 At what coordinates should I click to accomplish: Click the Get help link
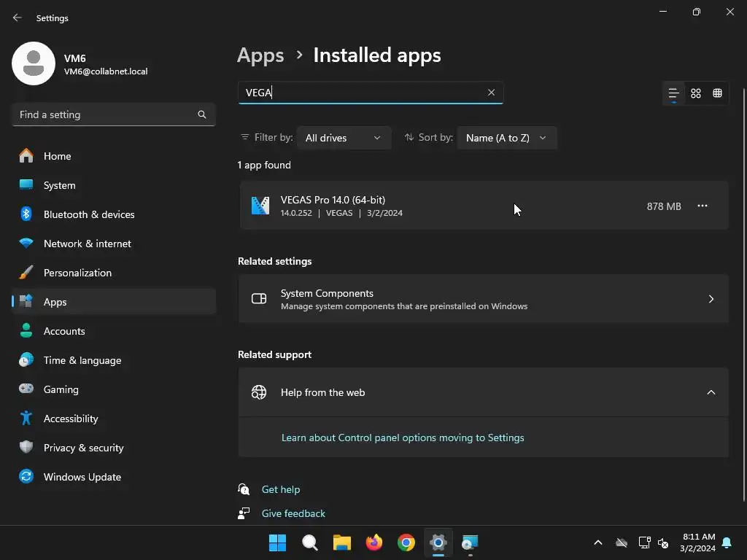pos(281,489)
